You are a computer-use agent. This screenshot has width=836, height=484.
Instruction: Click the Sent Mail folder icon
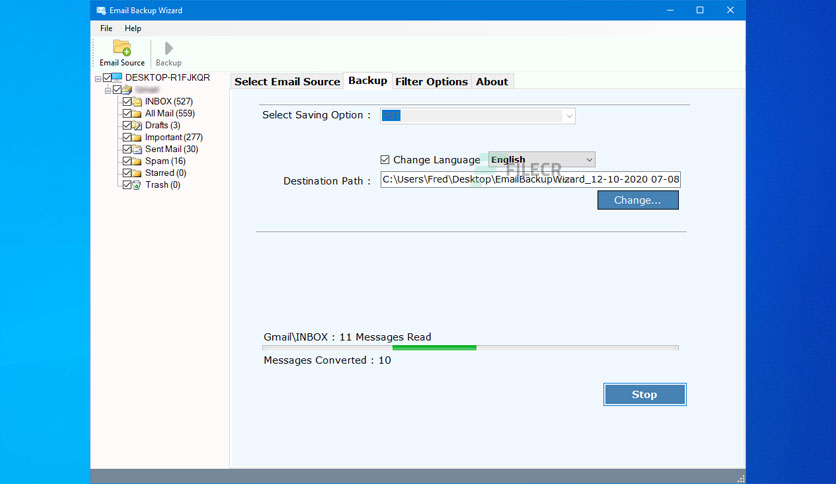coord(137,149)
